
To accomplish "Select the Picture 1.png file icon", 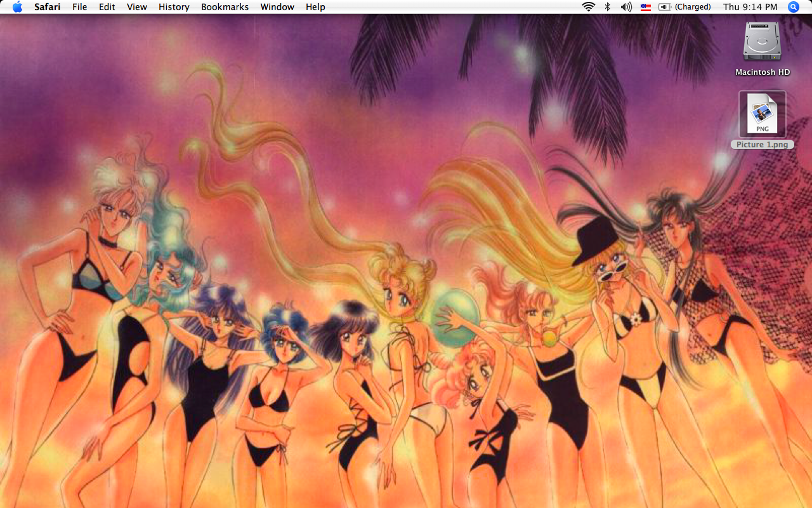I will coord(763,114).
